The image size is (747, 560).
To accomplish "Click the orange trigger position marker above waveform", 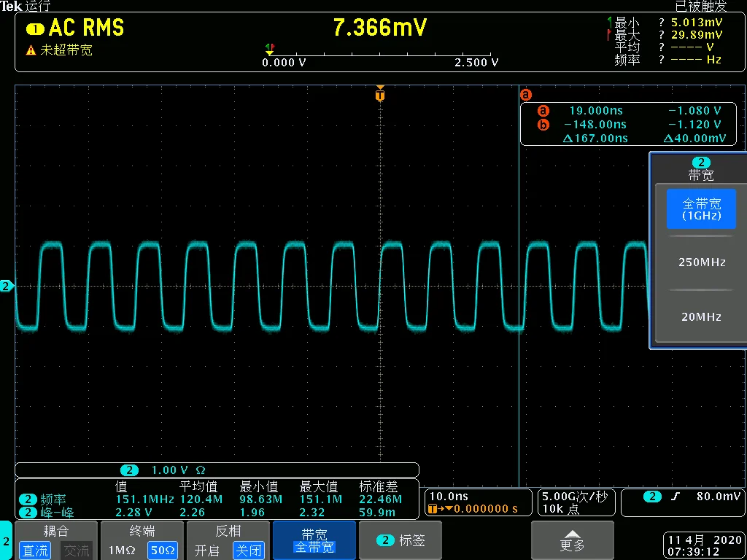I will [379, 94].
